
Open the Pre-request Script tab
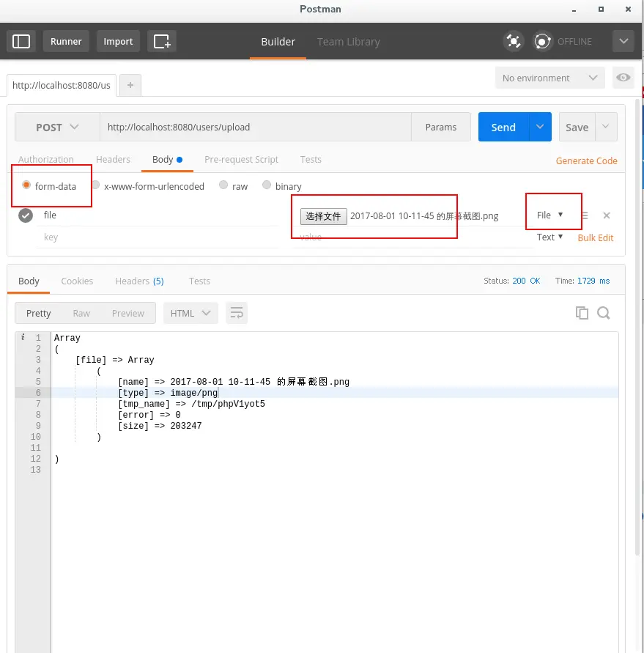(x=241, y=160)
